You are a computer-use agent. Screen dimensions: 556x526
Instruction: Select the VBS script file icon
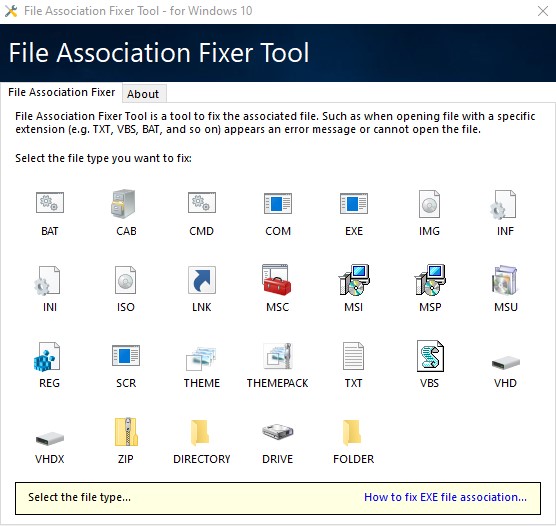click(x=430, y=356)
